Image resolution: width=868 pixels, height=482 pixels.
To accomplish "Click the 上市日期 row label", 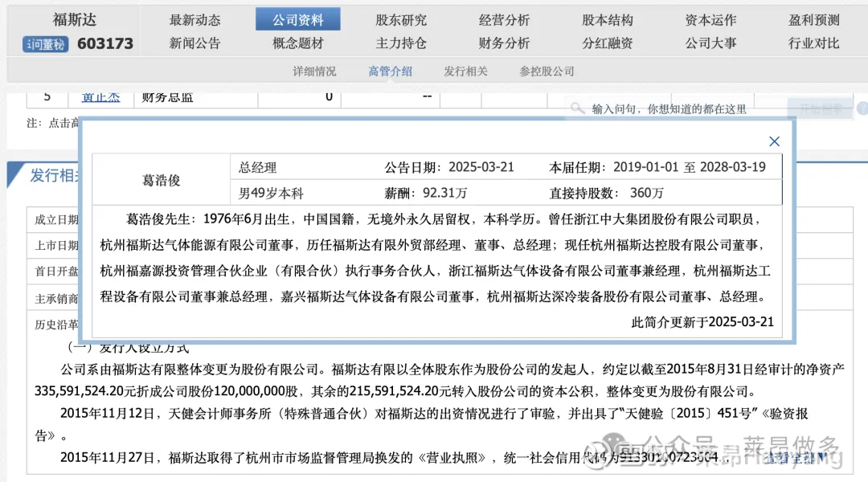I will point(56,245).
